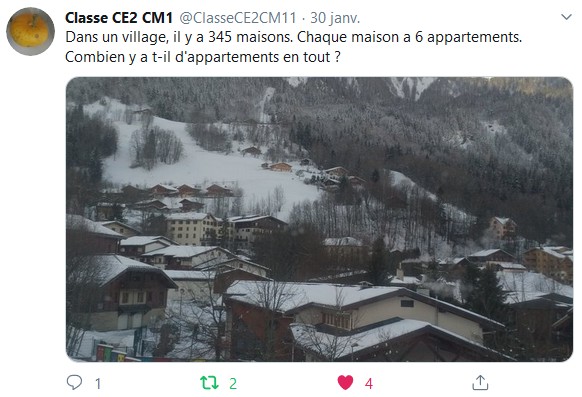
Task: Click the reply speech bubble icon
Action: (74, 382)
